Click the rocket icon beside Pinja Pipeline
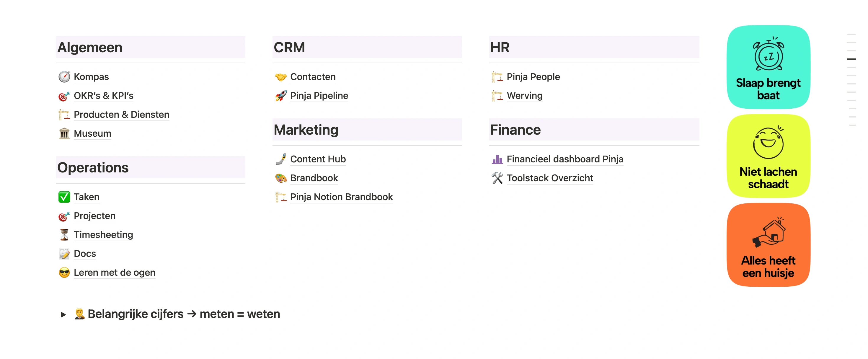This screenshot has height=359, width=868. (x=281, y=96)
